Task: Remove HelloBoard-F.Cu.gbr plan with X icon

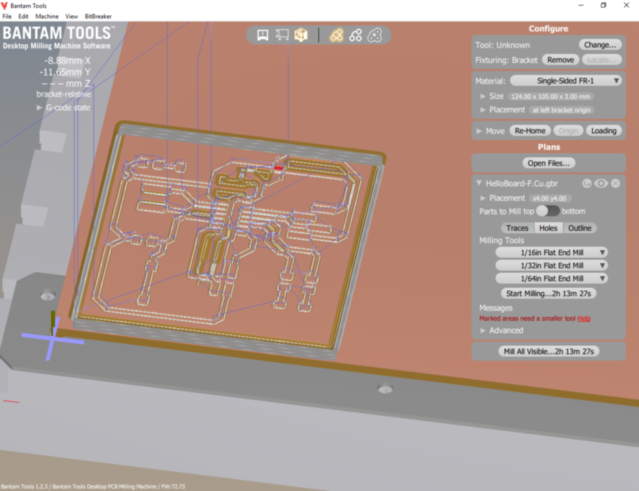Action: [615, 183]
